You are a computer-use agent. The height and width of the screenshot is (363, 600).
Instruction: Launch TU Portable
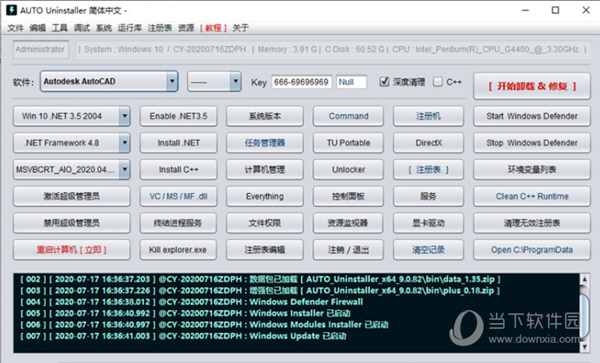point(348,143)
